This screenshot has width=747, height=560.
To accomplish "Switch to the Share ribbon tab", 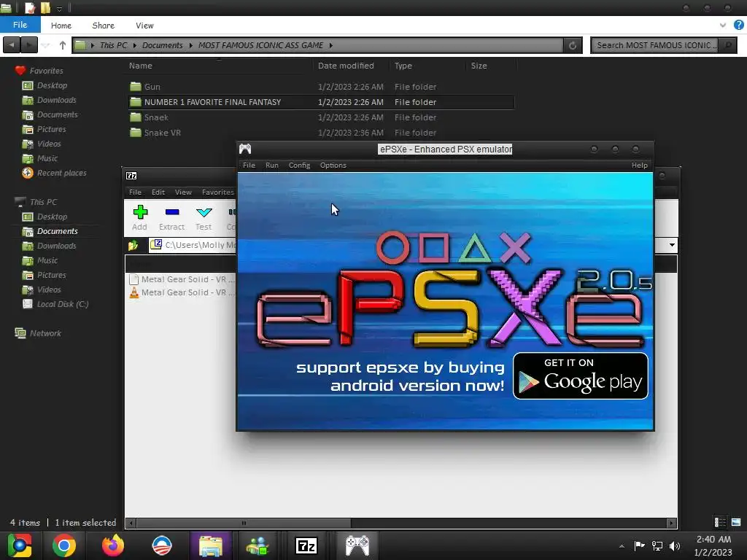I will [x=103, y=26].
